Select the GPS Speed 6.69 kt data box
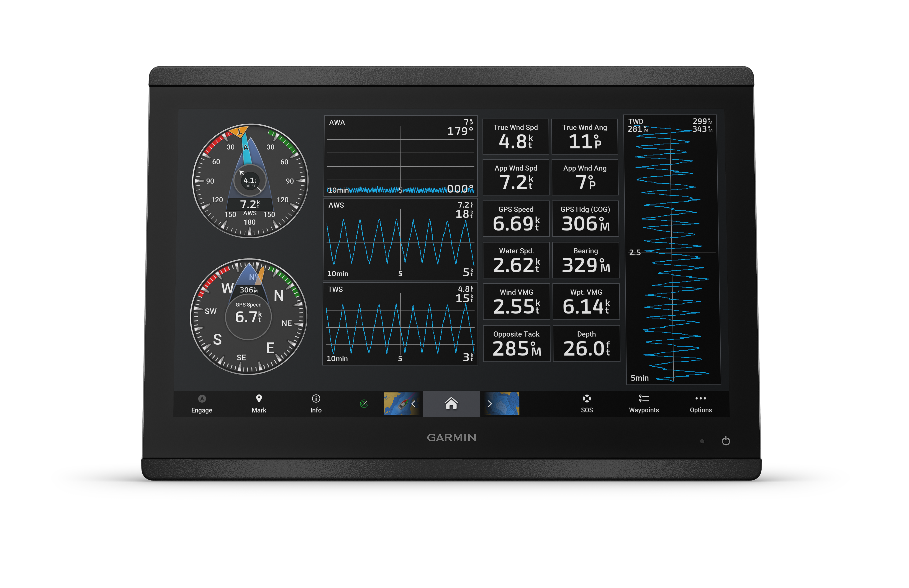This screenshot has width=909, height=588. pos(516,219)
